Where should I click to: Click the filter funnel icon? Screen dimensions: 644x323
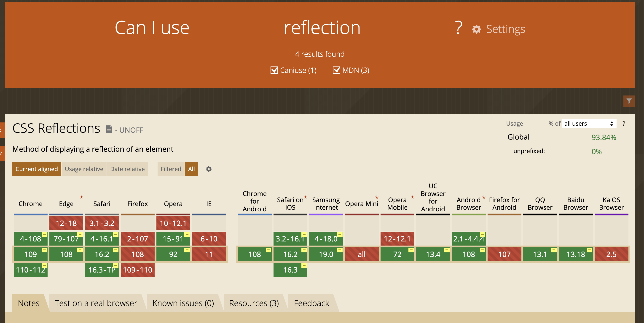(x=629, y=101)
